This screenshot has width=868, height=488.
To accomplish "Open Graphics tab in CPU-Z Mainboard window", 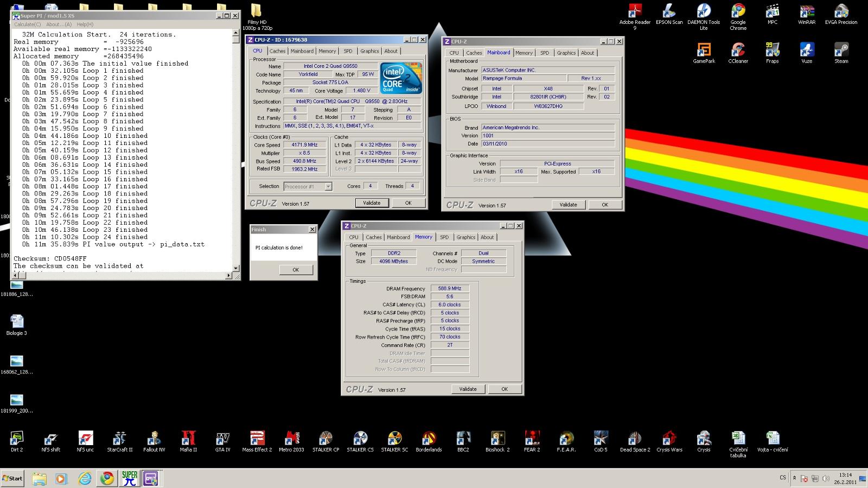I will [566, 53].
